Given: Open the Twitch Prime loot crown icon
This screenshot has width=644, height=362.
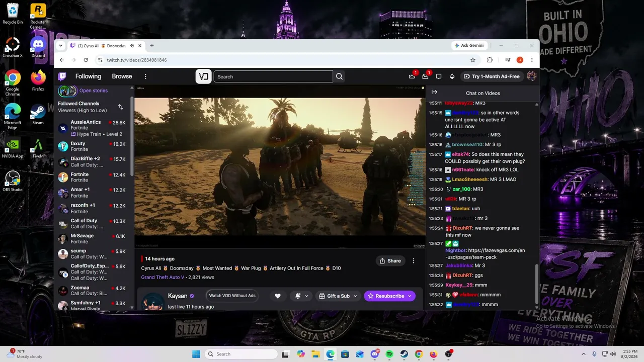Looking at the screenshot, I should [412, 76].
